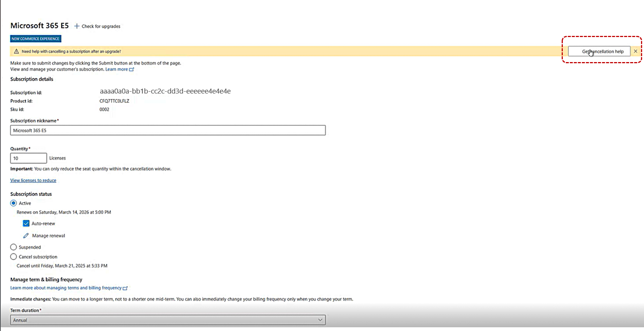Viewport: 644px width, 331px height.
Task: Click the Subscription nickname text field
Action: pyautogui.click(x=168, y=130)
